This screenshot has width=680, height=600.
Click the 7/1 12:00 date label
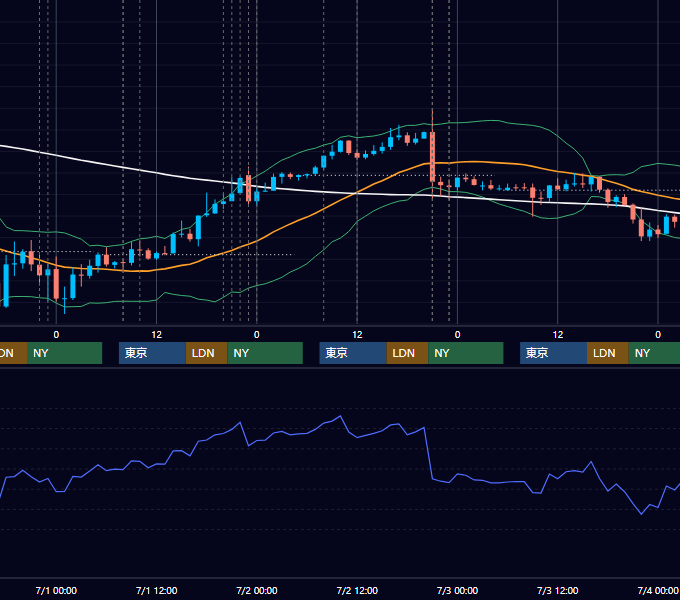(x=157, y=590)
